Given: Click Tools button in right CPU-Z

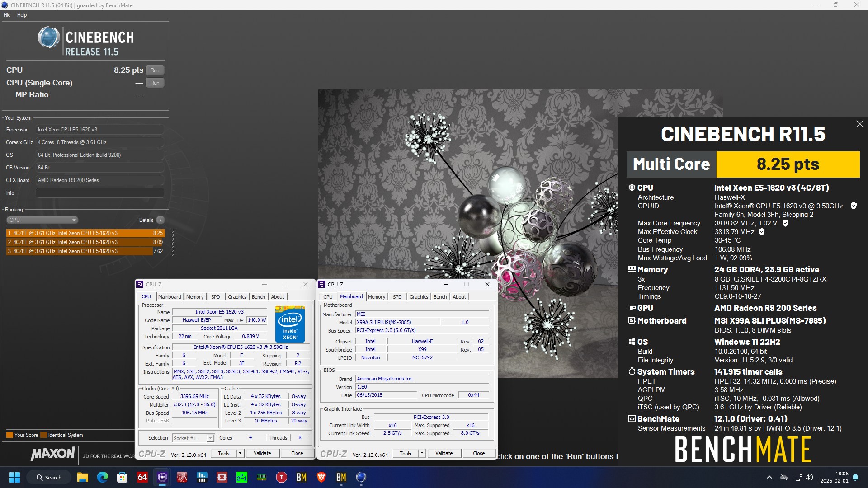Looking at the screenshot, I should pyautogui.click(x=406, y=453).
